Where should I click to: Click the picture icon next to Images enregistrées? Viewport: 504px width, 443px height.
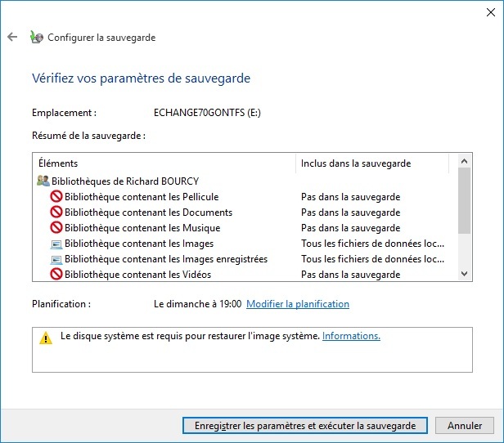pos(56,259)
